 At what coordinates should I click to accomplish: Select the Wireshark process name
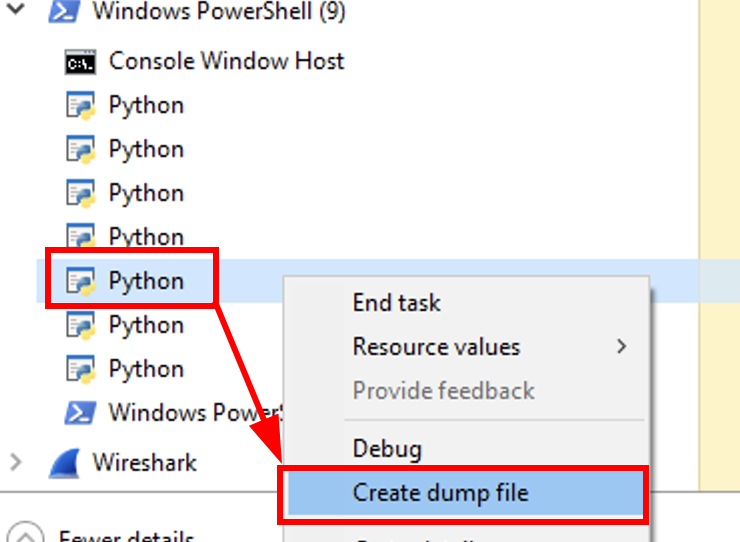145,462
